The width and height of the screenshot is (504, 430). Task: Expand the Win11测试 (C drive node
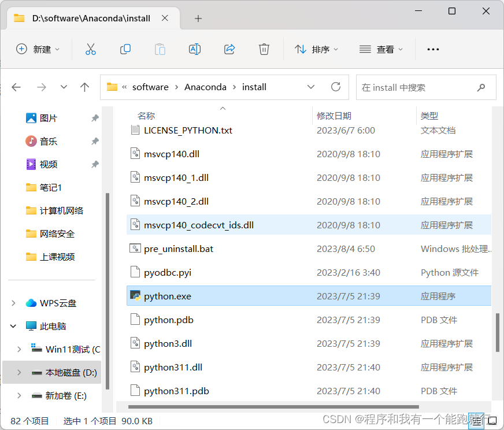(x=19, y=349)
